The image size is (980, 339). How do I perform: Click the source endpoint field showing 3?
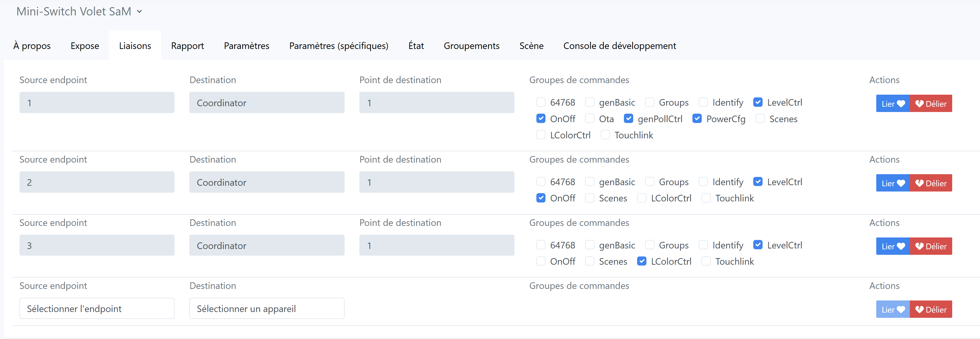pos(97,245)
